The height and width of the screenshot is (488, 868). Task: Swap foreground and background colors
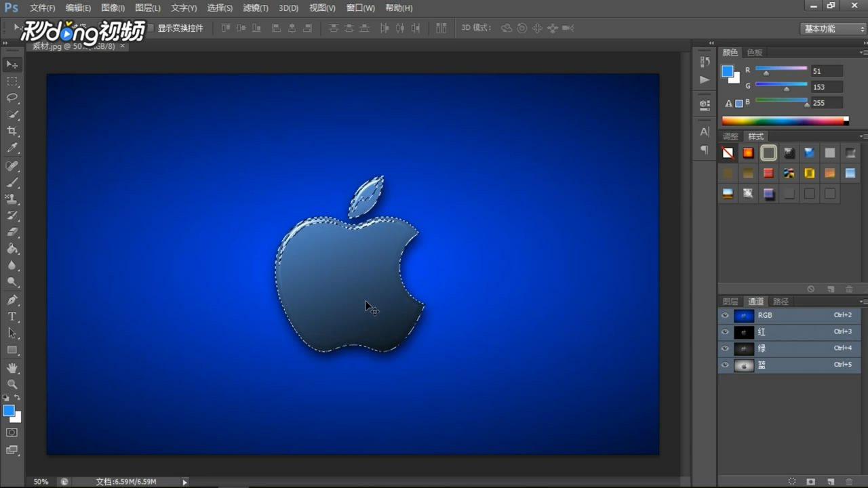click(x=18, y=398)
